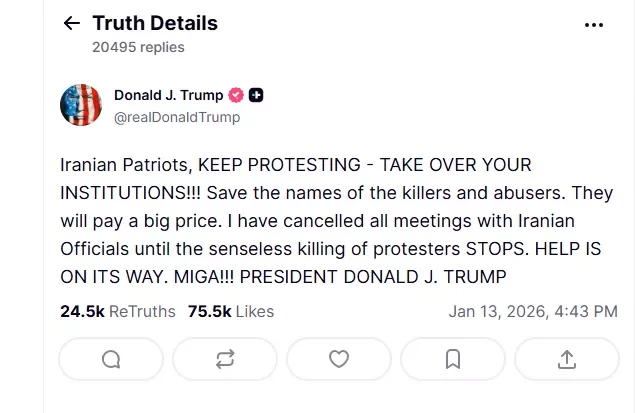The width and height of the screenshot is (635, 413).
Task: View the 75.5k Likes list
Action: (230, 311)
